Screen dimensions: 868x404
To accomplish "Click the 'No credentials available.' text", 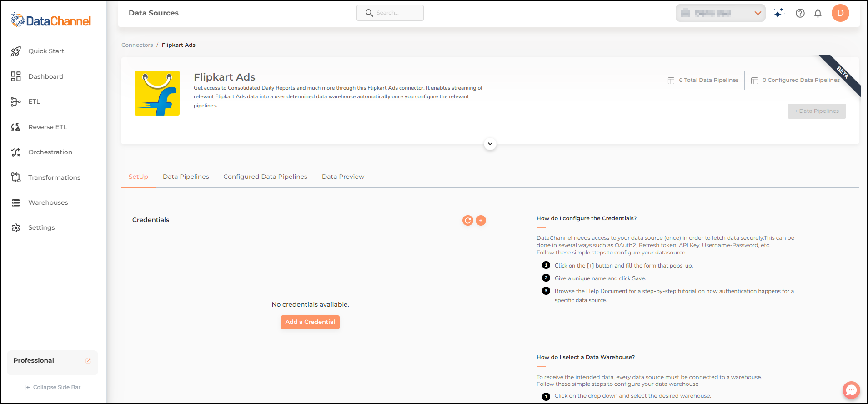I will click(310, 304).
